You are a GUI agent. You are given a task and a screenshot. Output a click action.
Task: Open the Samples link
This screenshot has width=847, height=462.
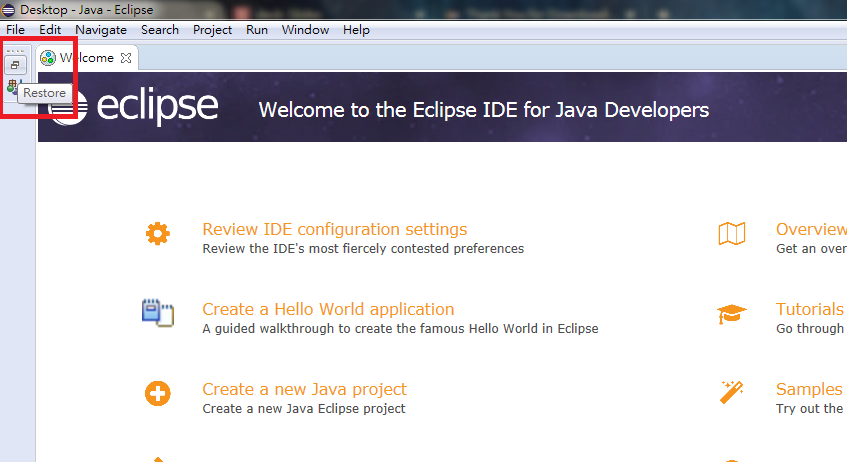click(809, 389)
